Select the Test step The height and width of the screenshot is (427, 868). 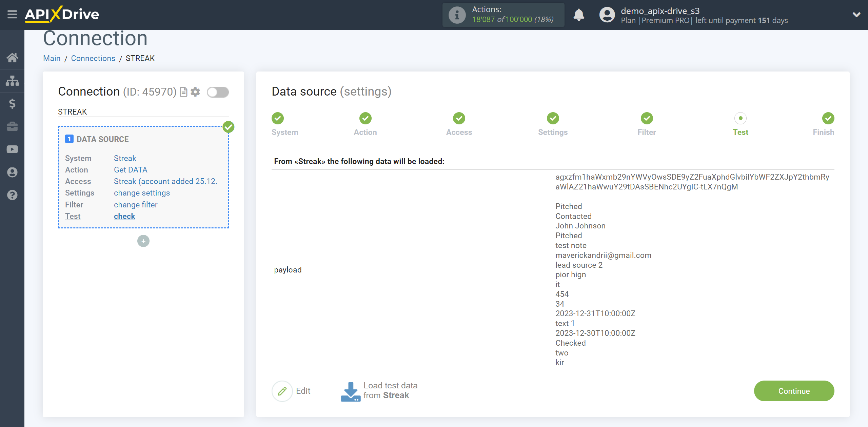point(741,118)
